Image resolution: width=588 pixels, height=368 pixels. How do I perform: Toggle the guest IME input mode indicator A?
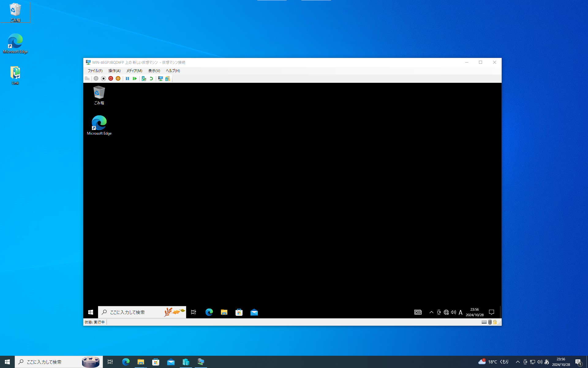point(461,312)
